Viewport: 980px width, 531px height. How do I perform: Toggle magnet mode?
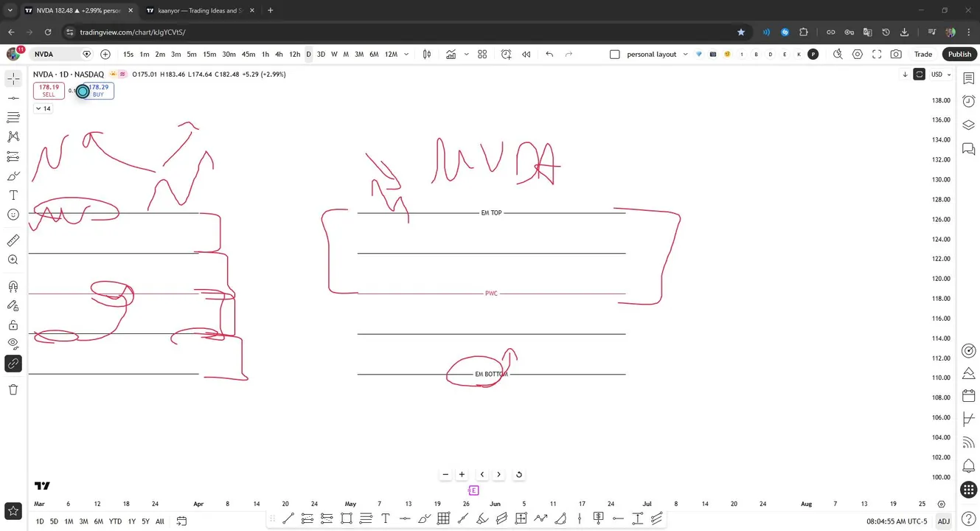[13, 287]
